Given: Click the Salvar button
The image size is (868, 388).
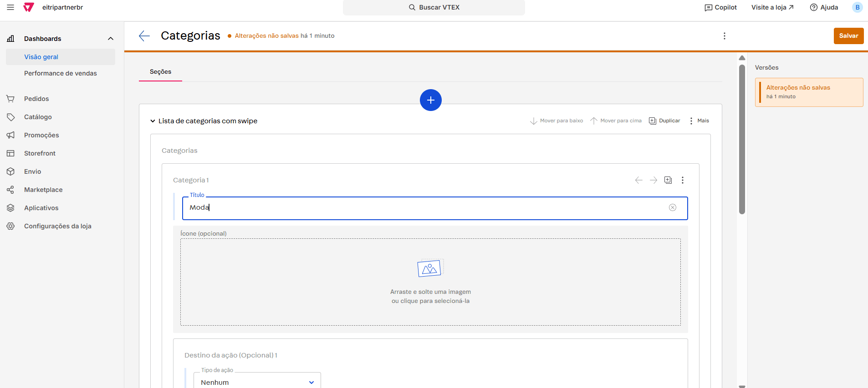Looking at the screenshot, I should (x=848, y=36).
